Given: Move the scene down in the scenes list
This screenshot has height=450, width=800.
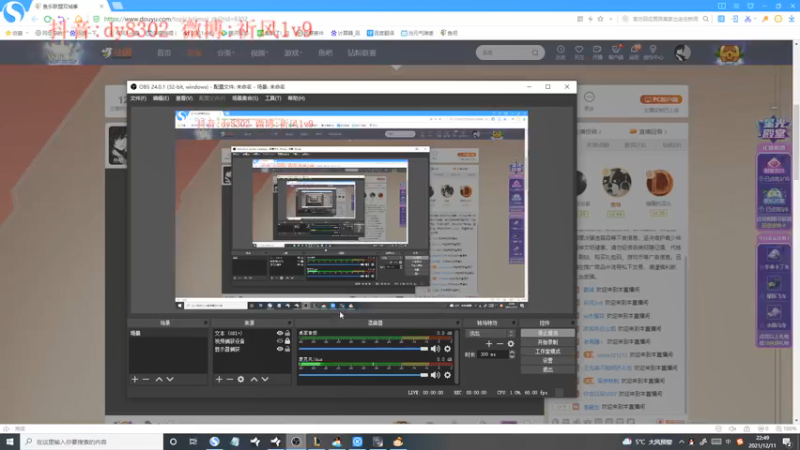Looking at the screenshot, I should (170, 379).
